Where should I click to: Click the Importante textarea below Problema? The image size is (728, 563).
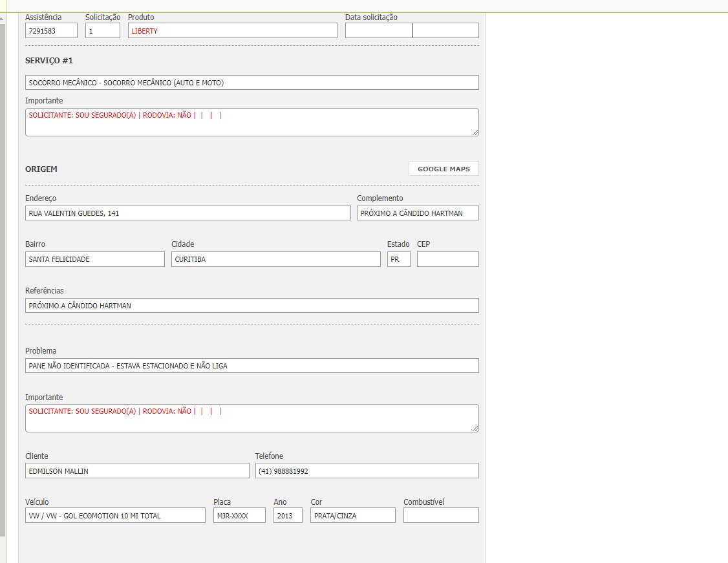coord(252,418)
